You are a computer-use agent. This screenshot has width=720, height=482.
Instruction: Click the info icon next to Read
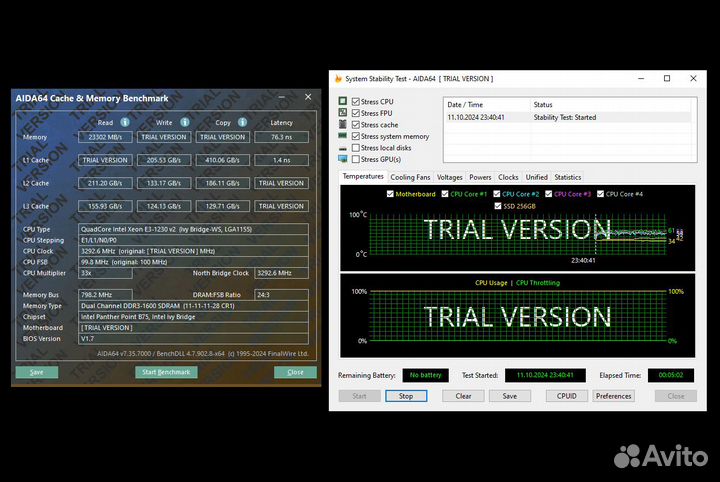pos(125,123)
